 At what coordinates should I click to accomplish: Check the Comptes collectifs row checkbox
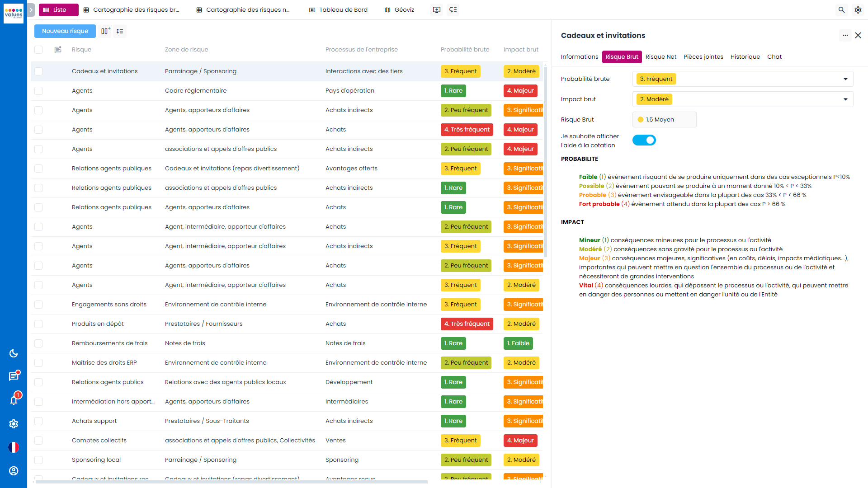(x=38, y=441)
